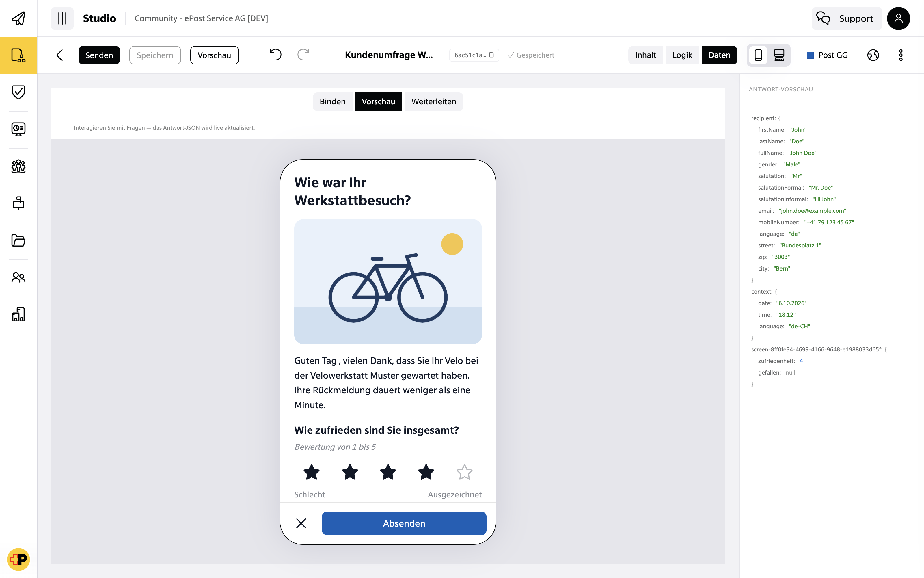Undo the last change
This screenshot has height=578, width=924.
pyautogui.click(x=275, y=55)
